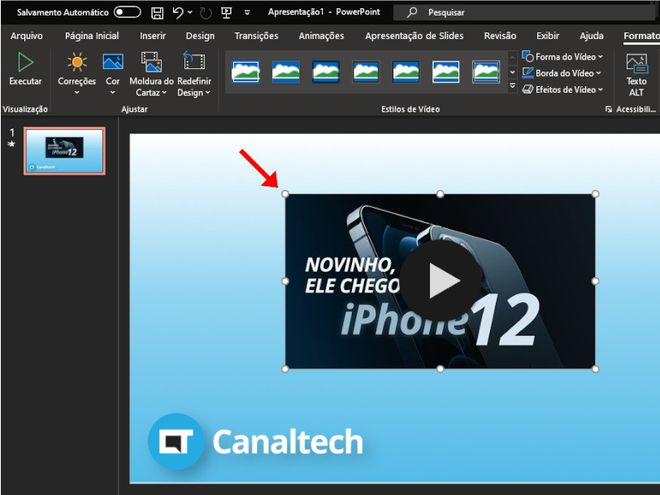Open the Ajuda tab
Screen dimensions: 660x495
pos(591,36)
